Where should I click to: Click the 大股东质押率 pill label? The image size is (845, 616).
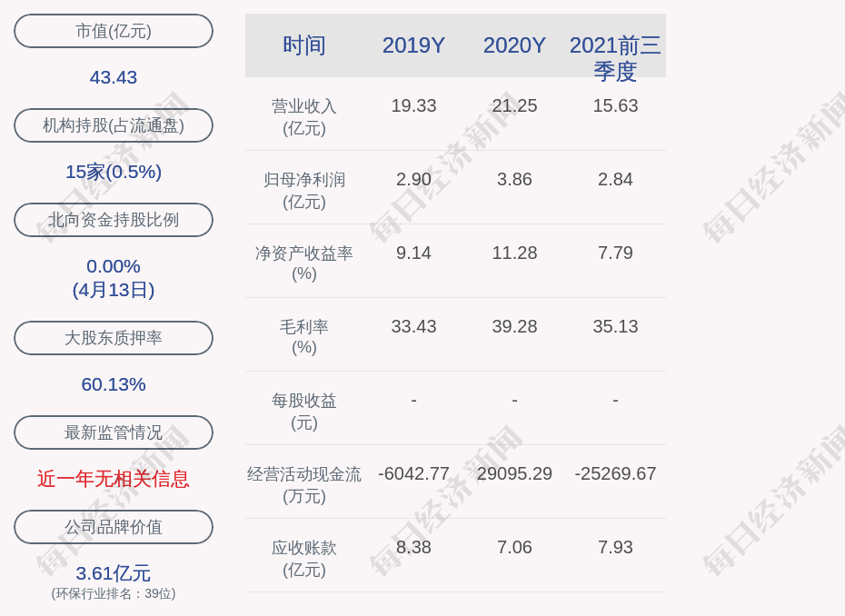(114, 338)
